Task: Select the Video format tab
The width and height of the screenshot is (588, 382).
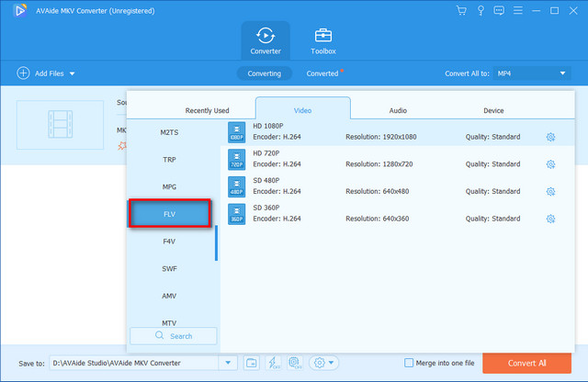Action: tap(302, 110)
